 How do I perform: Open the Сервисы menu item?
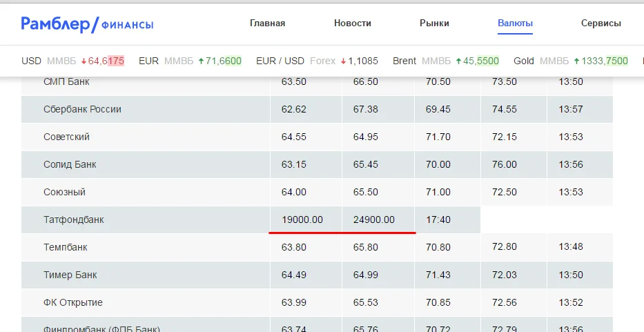click(601, 23)
